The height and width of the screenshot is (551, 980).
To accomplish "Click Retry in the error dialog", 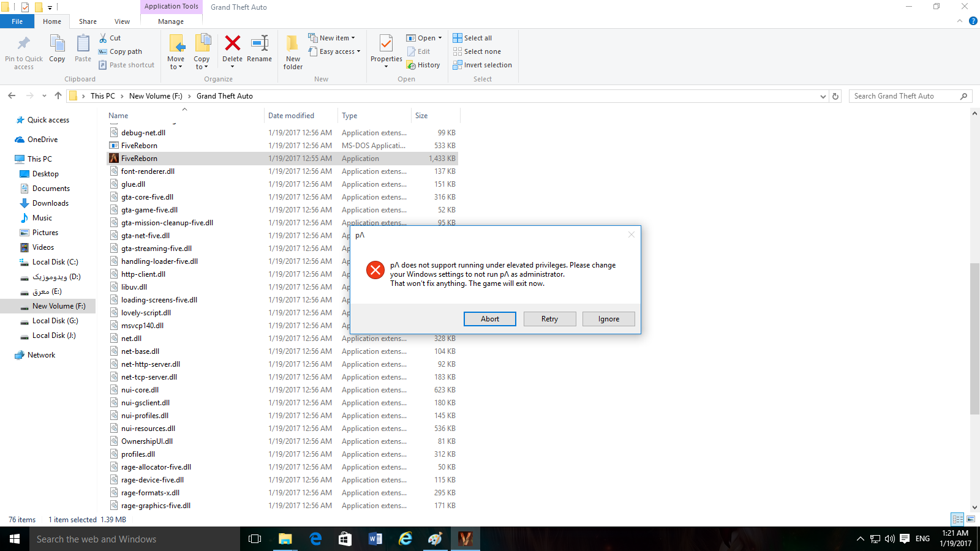I will (549, 319).
